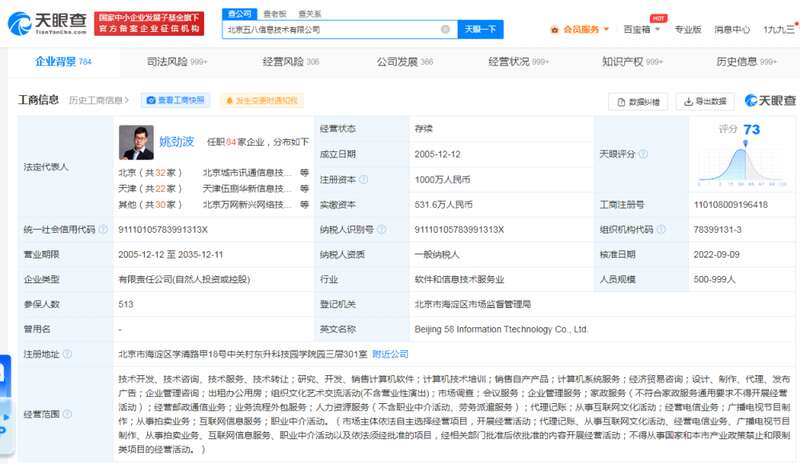The width and height of the screenshot is (800, 464).
Task: Select the 查关系 search tab
Action: [x=310, y=14]
